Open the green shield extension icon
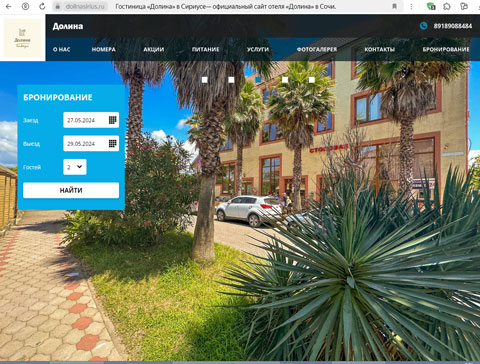Screen dimensions: 480x364 [431, 6]
